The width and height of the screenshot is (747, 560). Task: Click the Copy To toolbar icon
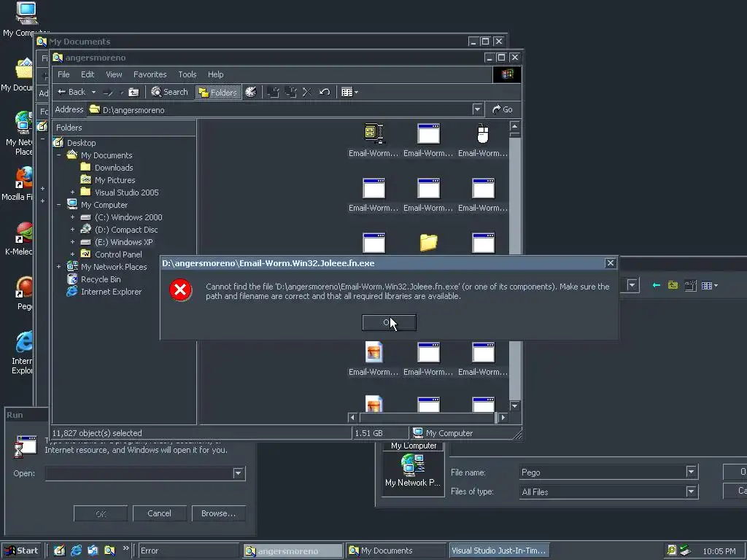[x=290, y=92]
